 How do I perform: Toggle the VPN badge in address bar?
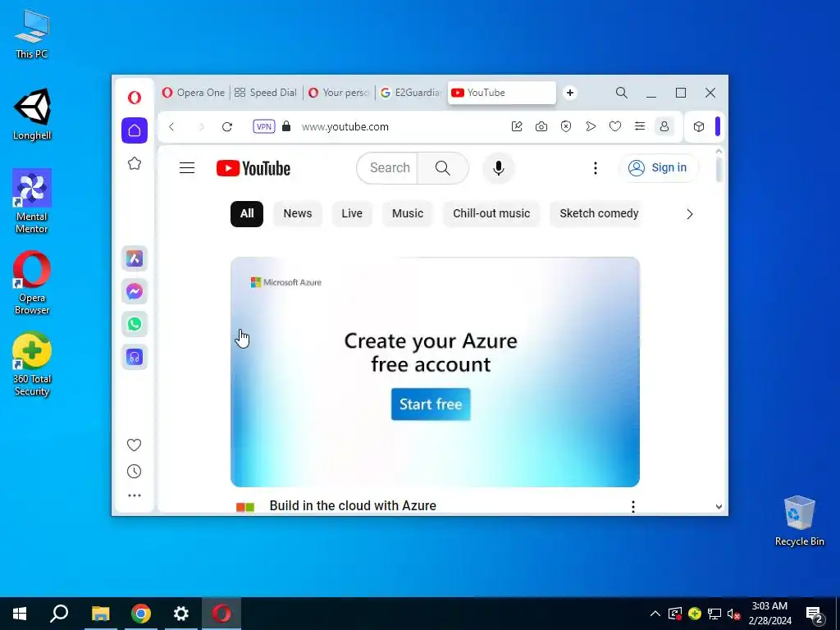[263, 126]
